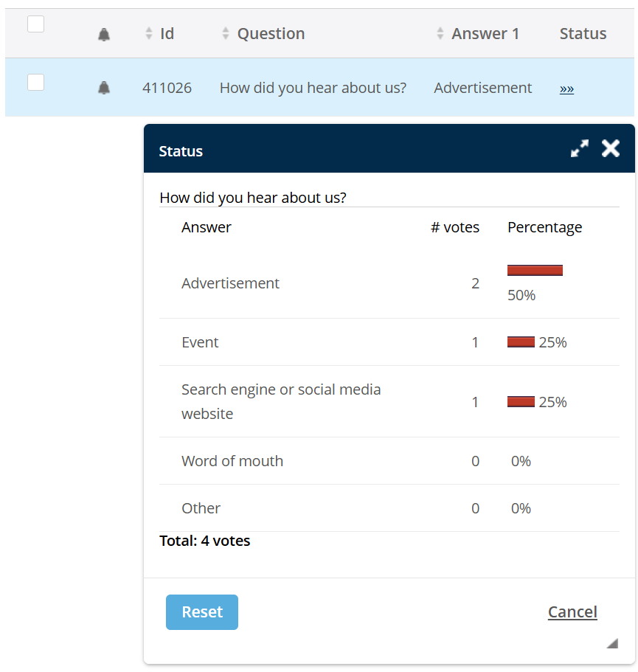638x672 pixels.
Task: Click Advertisement answer in Status dialog
Action: (230, 283)
